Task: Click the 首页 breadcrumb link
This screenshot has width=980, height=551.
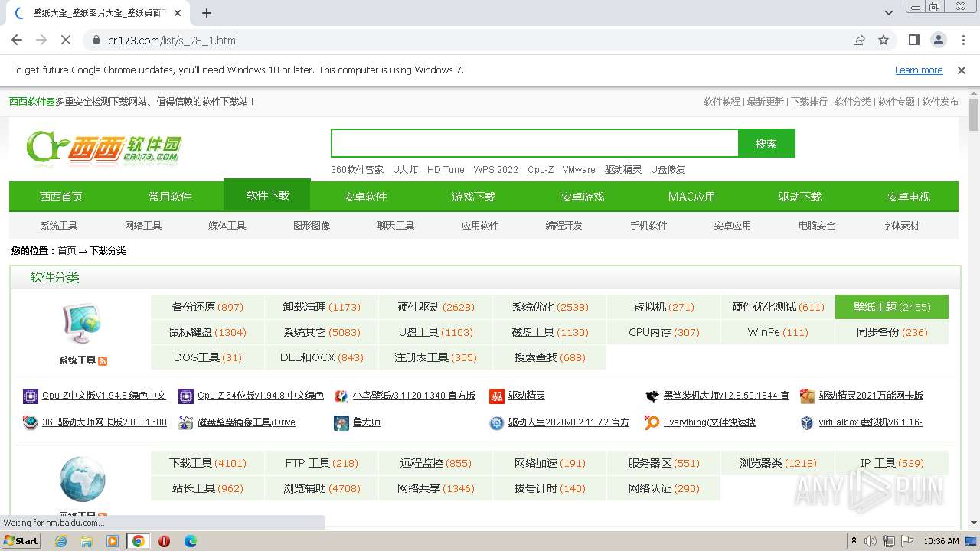Action: click(x=67, y=251)
